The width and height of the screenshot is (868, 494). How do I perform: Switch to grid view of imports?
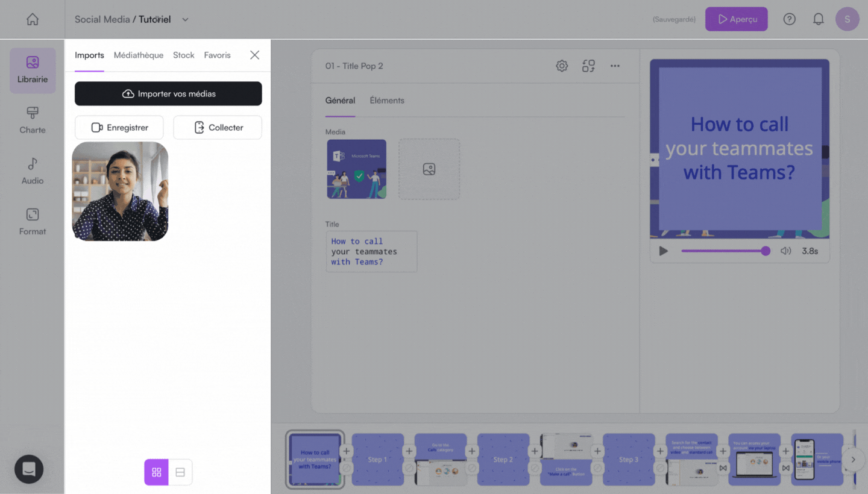156,472
